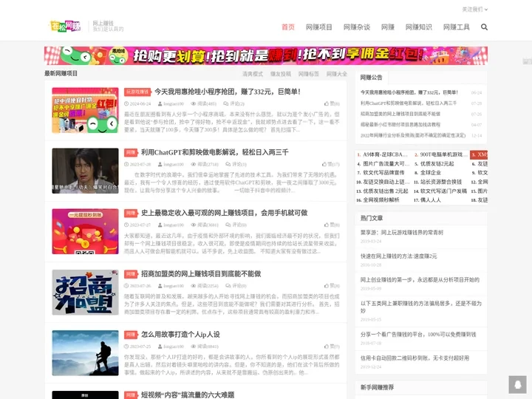Like the 招商加盟类 article
Image resolution: width=532 pixels, height=399 pixels.
click(332, 286)
